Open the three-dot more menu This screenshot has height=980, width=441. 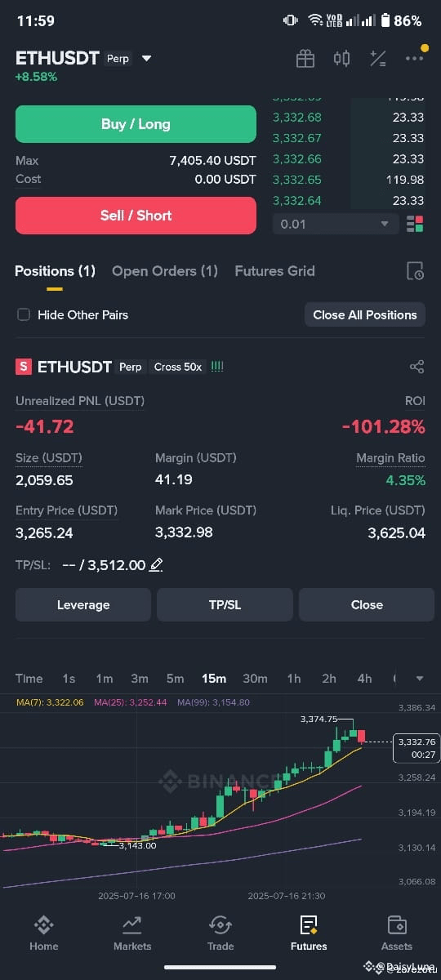coord(415,59)
